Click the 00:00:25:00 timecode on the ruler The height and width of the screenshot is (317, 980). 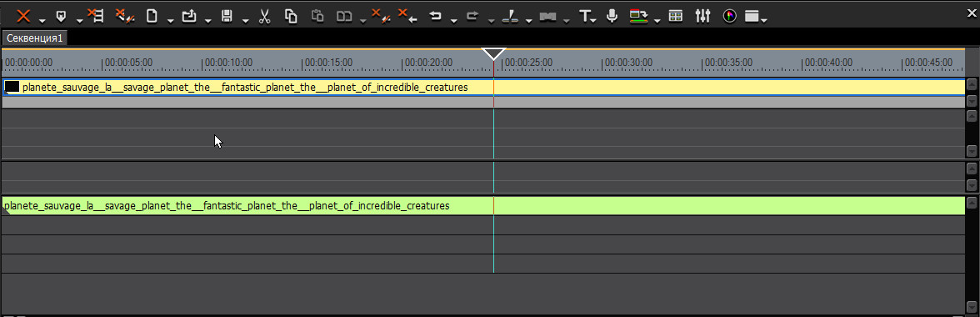coord(528,63)
